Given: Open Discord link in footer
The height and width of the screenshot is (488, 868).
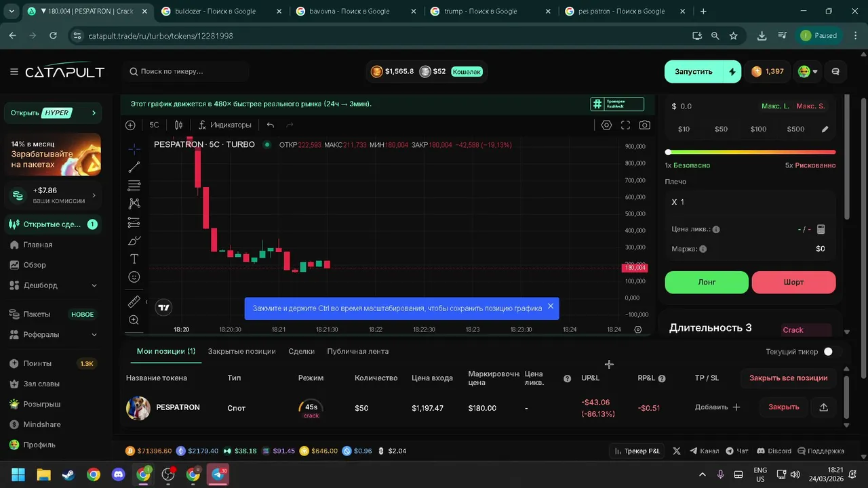Looking at the screenshot, I should [x=774, y=451].
